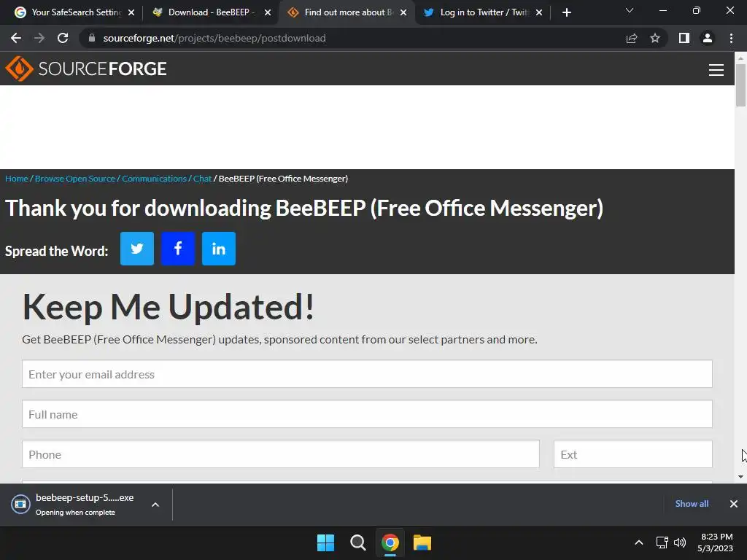This screenshot has width=747, height=560.
Task: Expand beebeep-setup download options arrow
Action: click(155, 505)
